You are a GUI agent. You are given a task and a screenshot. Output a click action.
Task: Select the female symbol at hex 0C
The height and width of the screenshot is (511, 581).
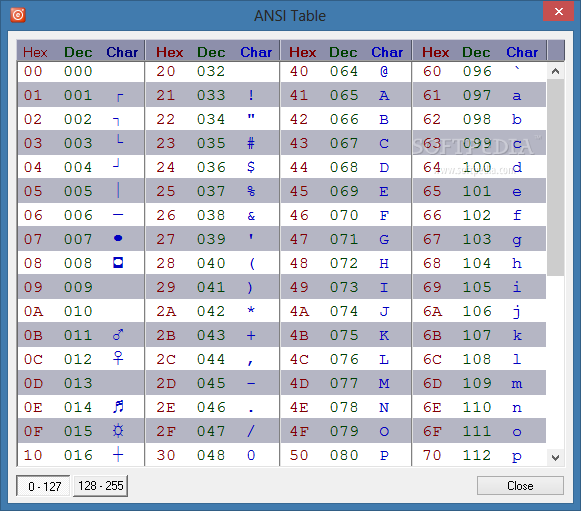click(118, 358)
